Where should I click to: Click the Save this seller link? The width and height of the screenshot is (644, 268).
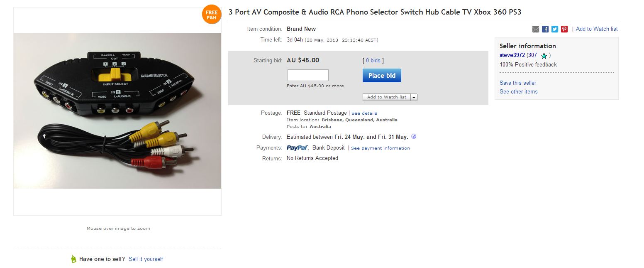click(518, 83)
